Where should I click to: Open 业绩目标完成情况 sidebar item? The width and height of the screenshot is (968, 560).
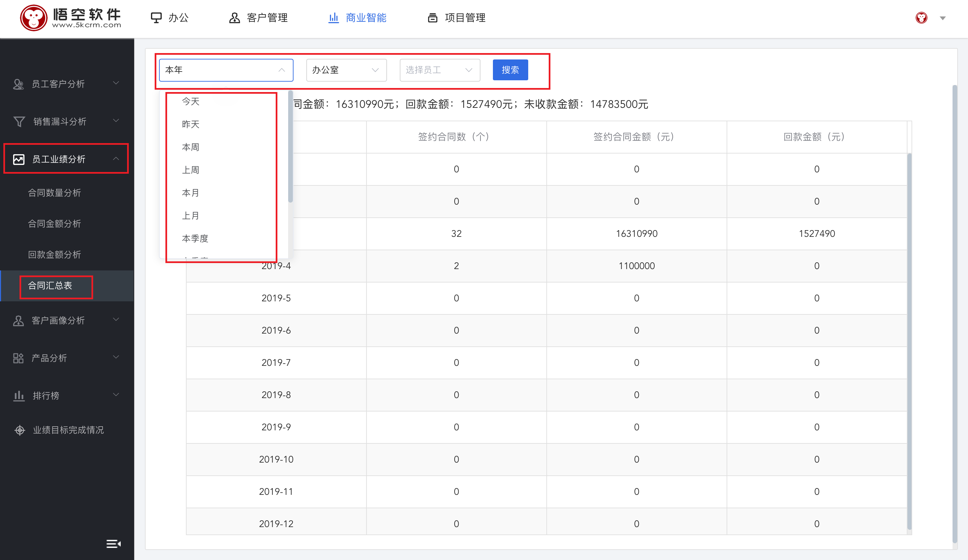[67, 430]
